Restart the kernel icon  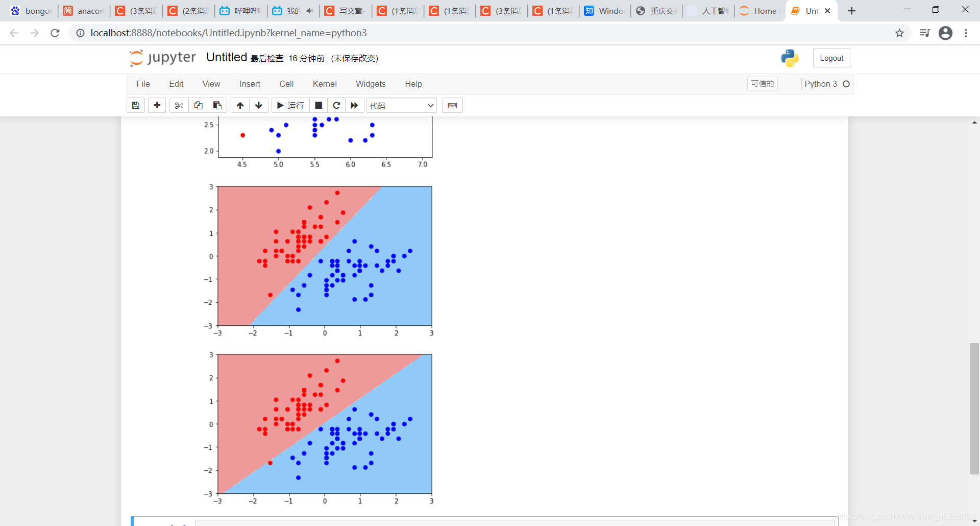[x=336, y=105]
